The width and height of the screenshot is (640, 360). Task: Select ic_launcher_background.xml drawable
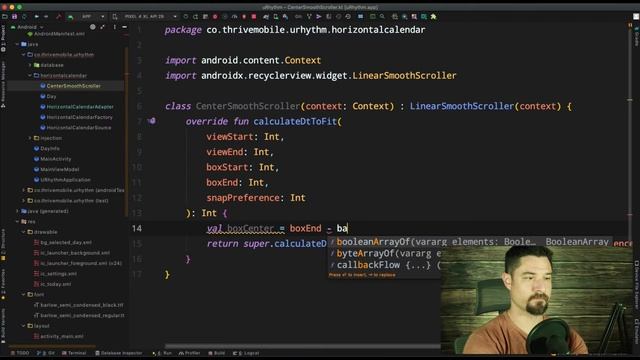(x=72, y=253)
